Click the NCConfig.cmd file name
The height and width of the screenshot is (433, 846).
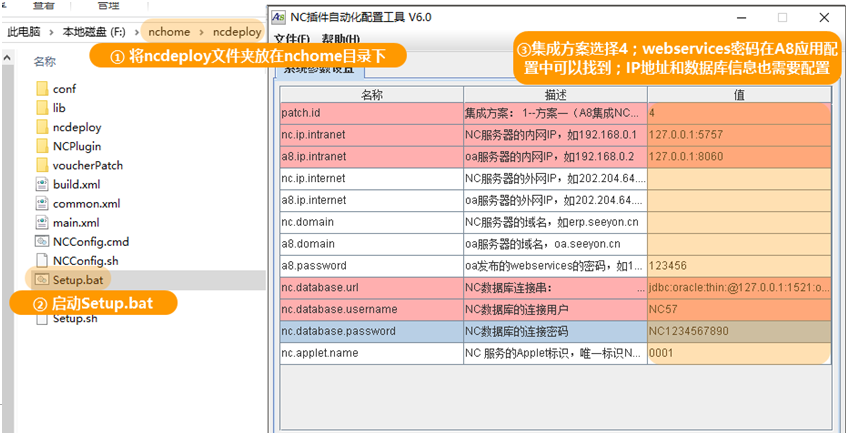coord(91,242)
